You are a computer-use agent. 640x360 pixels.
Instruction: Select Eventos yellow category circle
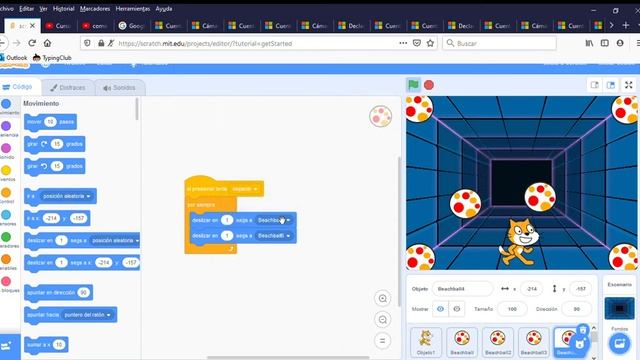[x=6, y=170]
